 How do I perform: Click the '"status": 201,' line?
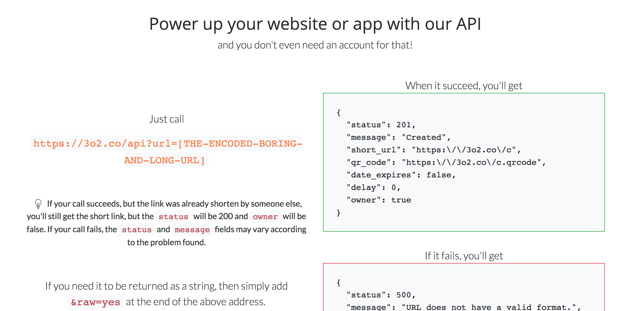click(x=381, y=125)
